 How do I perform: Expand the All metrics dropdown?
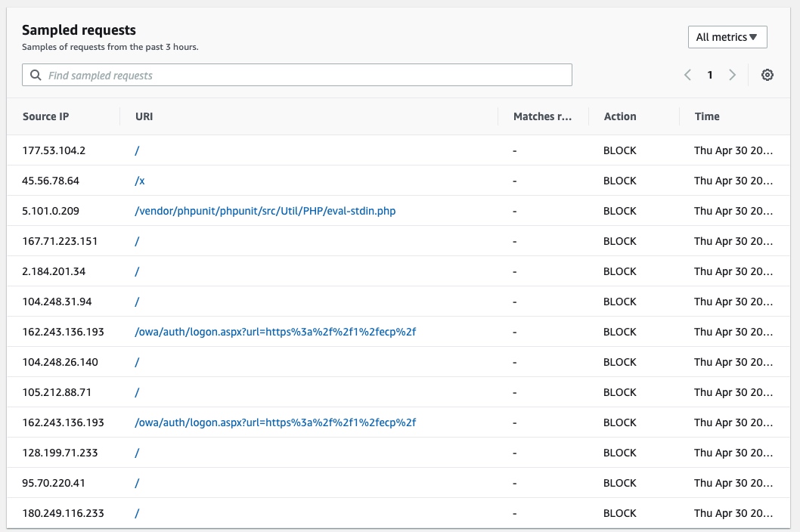click(x=727, y=37)
